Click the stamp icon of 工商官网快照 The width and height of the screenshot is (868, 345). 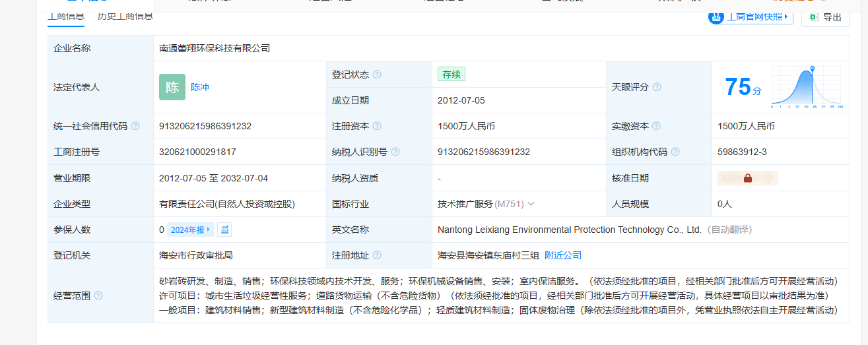tap(716, 16)
